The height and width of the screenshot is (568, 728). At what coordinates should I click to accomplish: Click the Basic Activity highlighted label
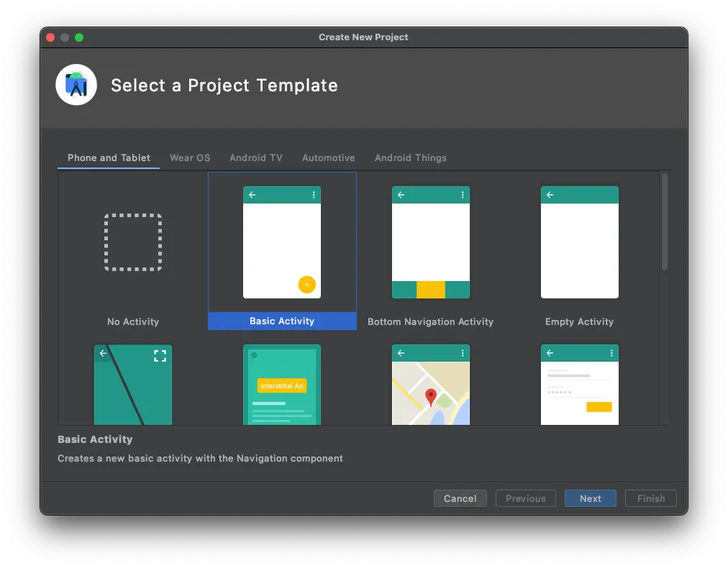click(x=282, y=321)
